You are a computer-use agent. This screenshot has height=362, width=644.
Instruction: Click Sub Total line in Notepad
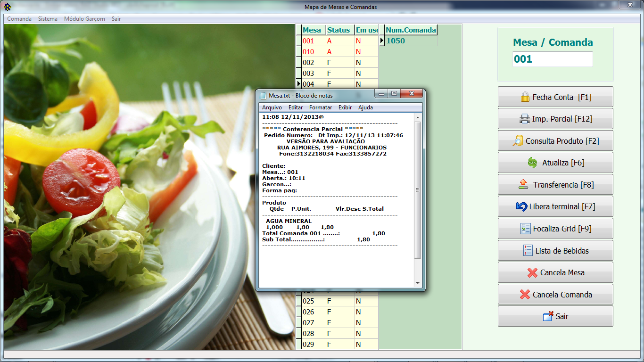click(x=316, y=239)
